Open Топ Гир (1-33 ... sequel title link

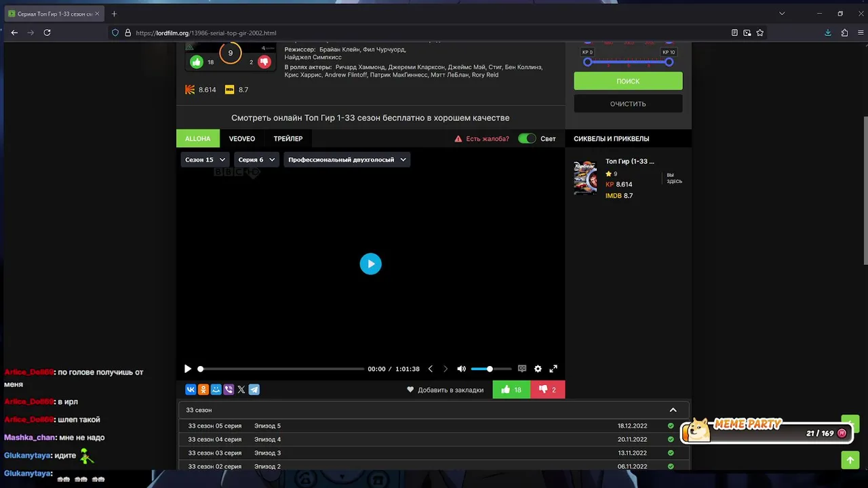[630, 161]
